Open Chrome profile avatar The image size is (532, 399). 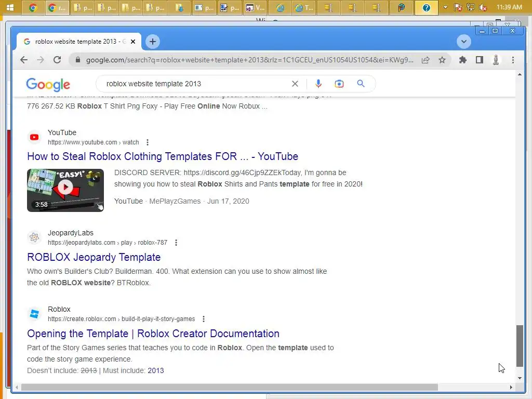coord(496,60)
